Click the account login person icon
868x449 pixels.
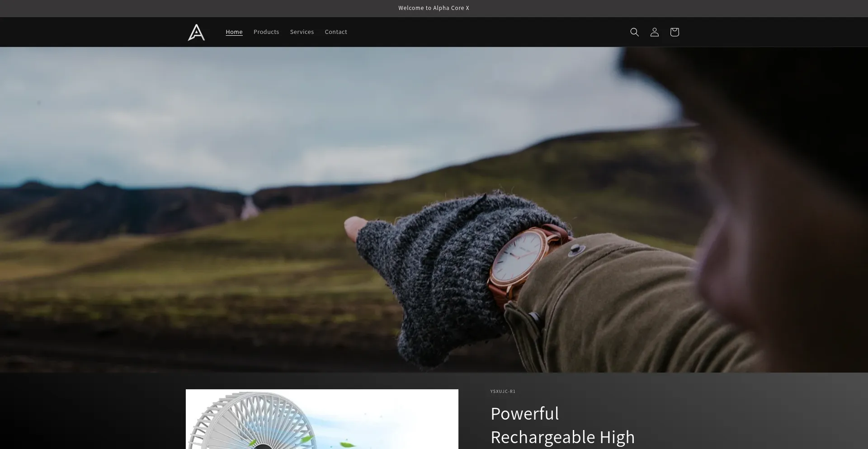tap(654, 32)
